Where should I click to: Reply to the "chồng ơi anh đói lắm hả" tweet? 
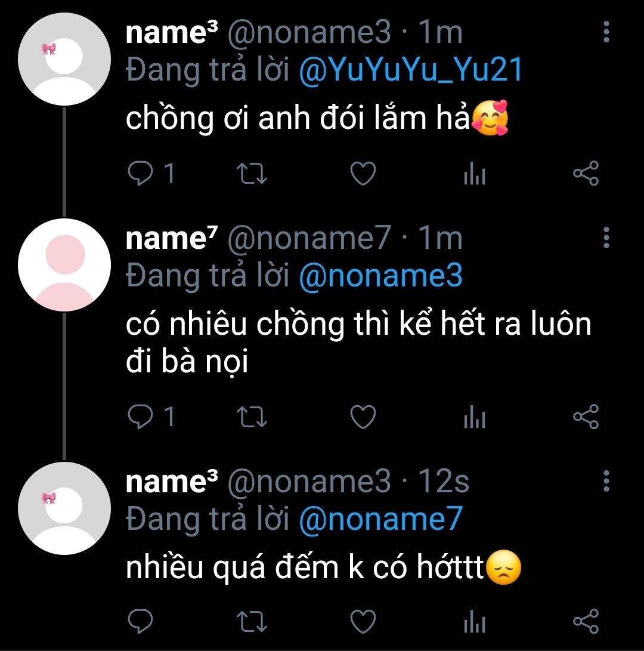coord(141,174)
